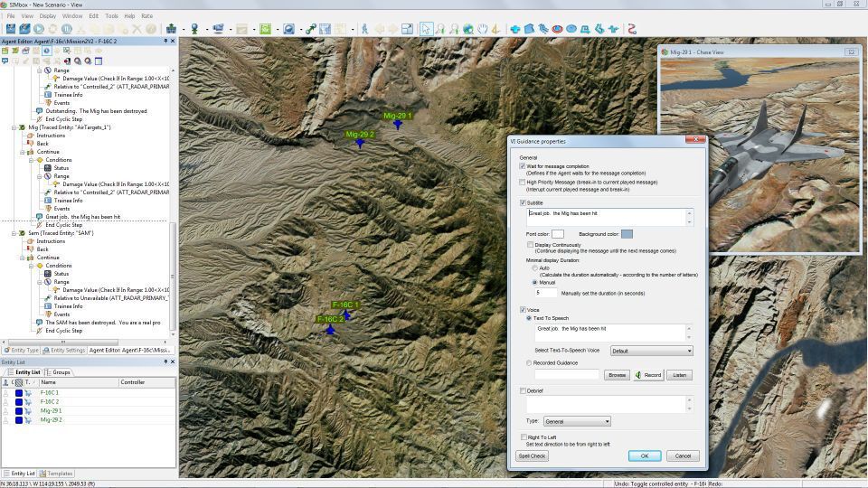Click the manual duration seconds field

546,293
